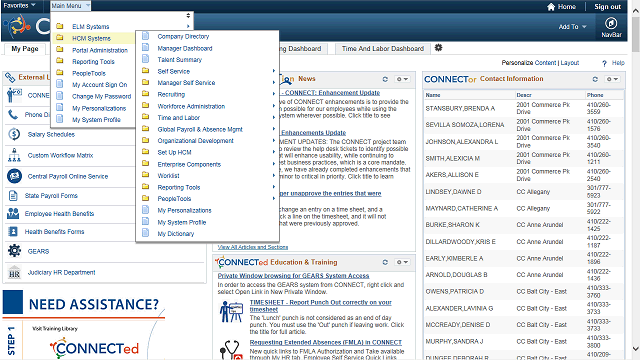The image size is (640, 360).
Task: Expand the Favorites dropdown
Action: click(19, 5)
